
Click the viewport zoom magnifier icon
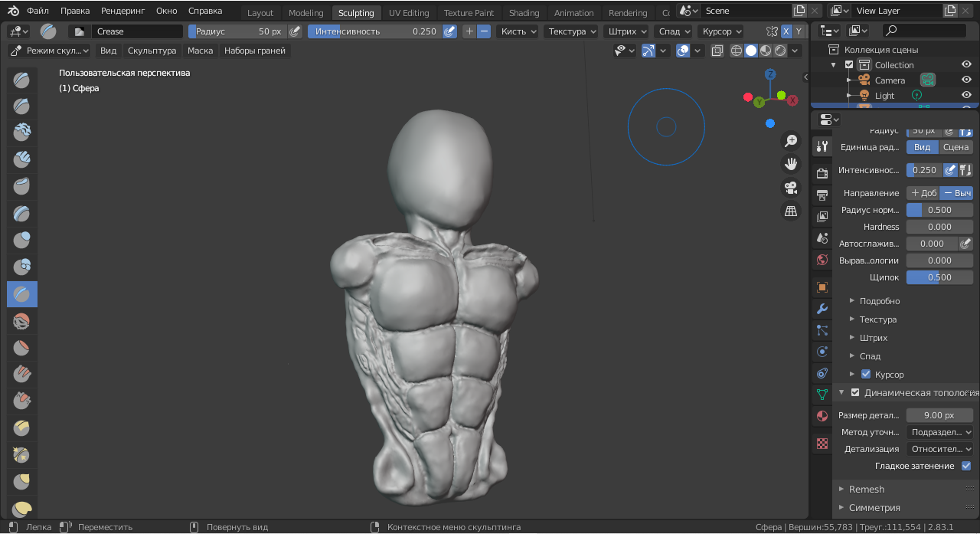791,141
